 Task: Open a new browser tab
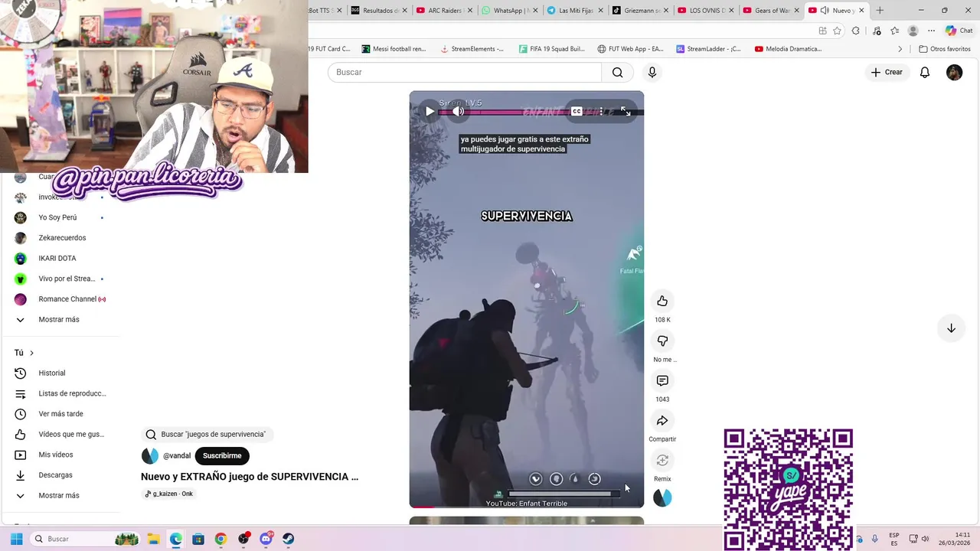[x=880, y=10]
